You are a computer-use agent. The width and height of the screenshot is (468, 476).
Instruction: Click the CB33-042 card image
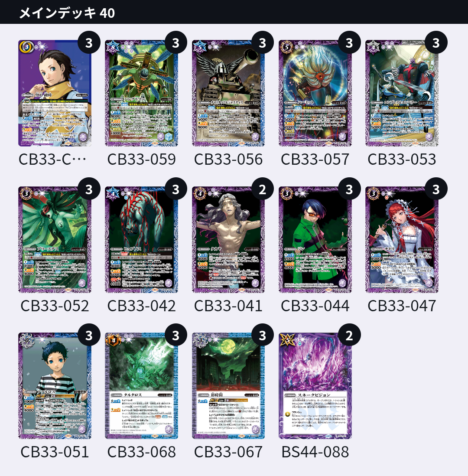(x=141, y=240)
